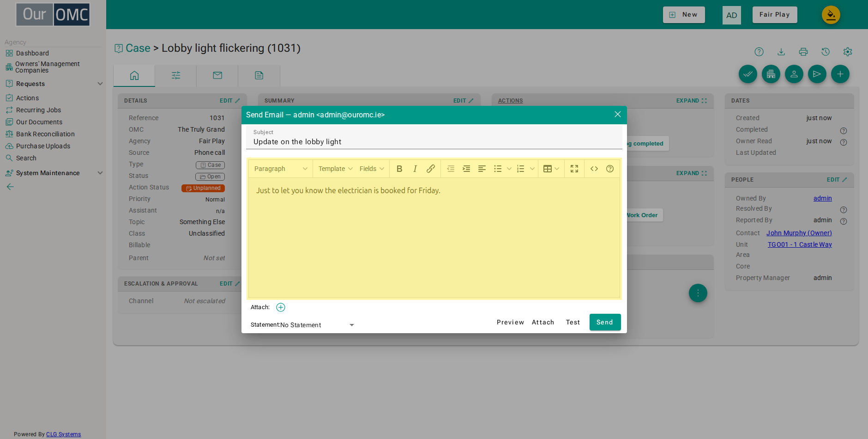868x439 pixels.
Task: Click the Preview button
Action: tap(510, 322)
